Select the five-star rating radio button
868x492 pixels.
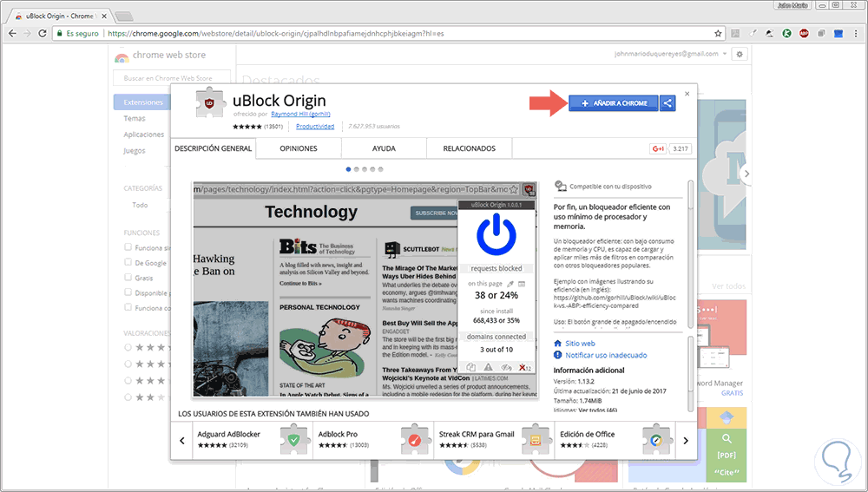[128, 348]
